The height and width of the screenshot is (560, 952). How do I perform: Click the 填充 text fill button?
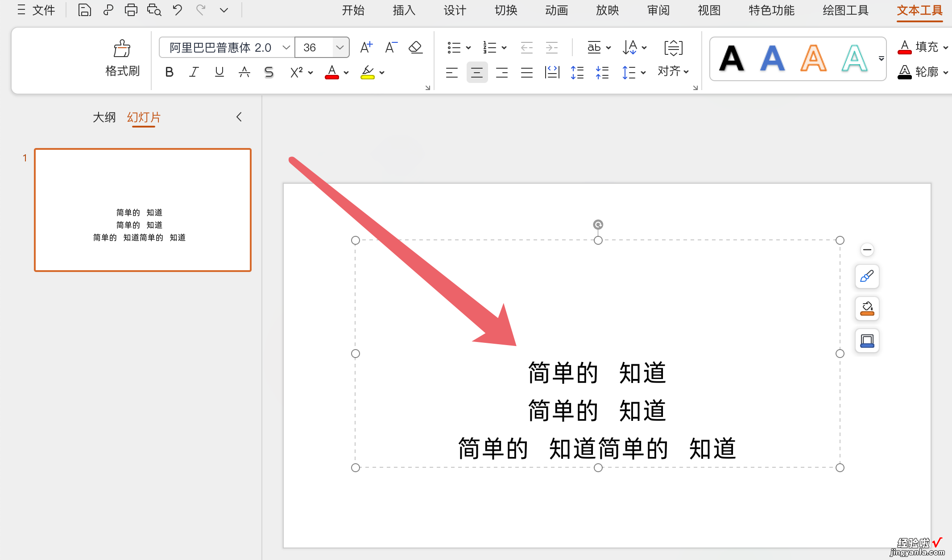click(x=923, y=47)
